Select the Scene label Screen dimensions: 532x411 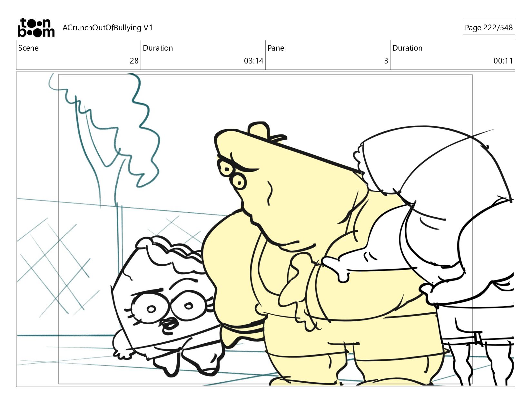click(28, 48)
